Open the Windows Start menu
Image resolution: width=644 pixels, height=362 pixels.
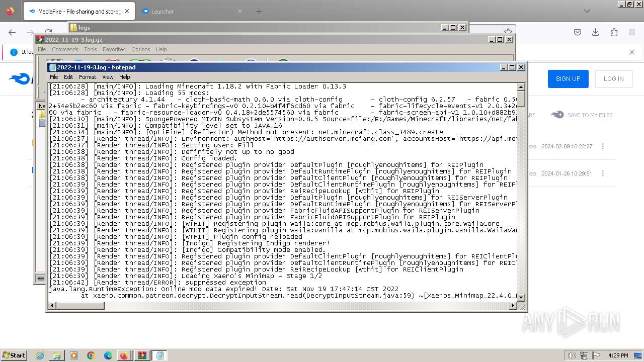click(x=14, y=355)
